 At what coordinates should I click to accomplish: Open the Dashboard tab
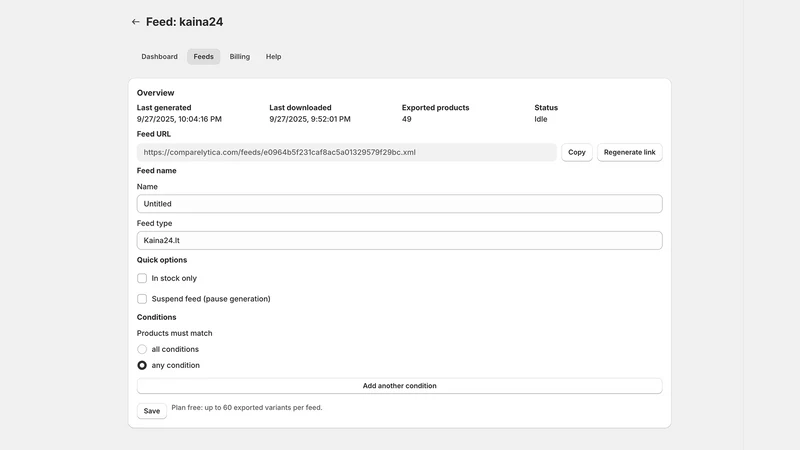[159, 57]
